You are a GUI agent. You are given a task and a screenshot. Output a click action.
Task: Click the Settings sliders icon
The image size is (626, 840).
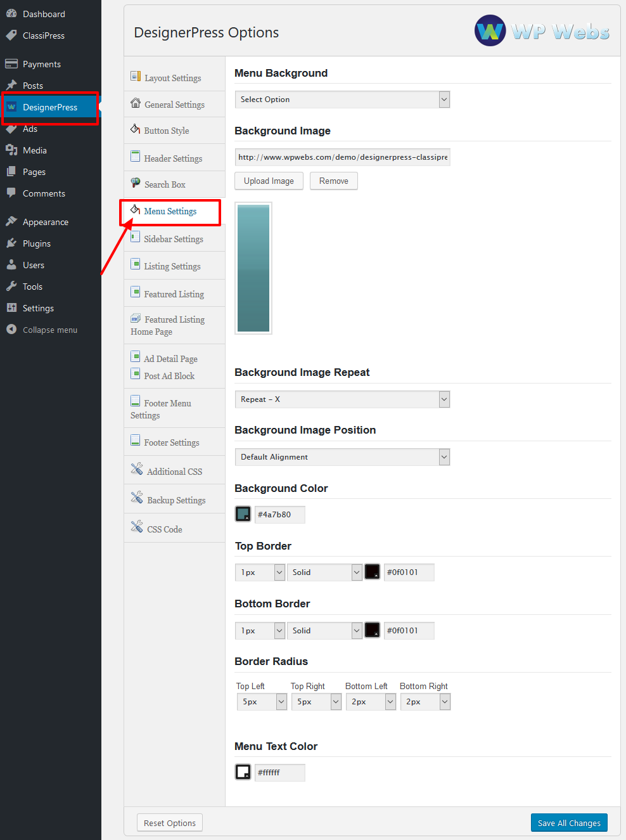pyautogui.click(x=11, y=307)
